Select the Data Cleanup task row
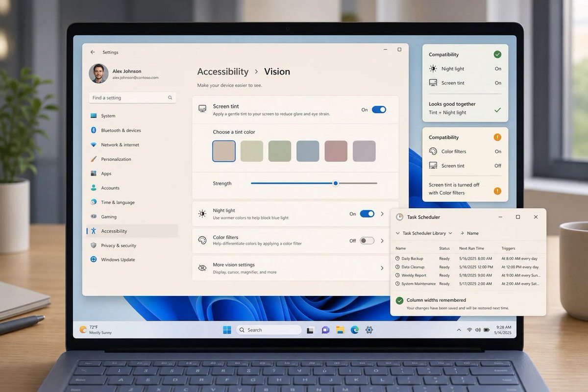Screen dimensions: 588x392 point(468,267)
